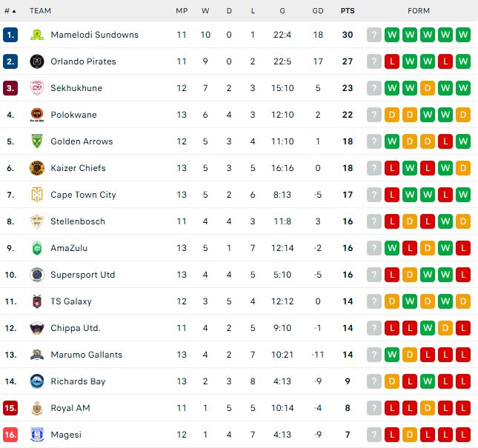Click the AmaZulu club logo
Viewport: 478px width, 448px height.
click(x=36, y=248)
